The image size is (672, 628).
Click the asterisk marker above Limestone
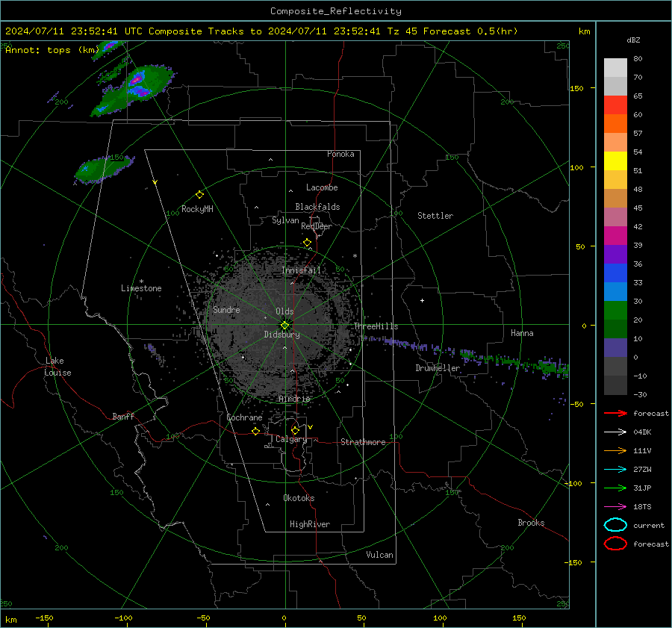pos(141,282)
